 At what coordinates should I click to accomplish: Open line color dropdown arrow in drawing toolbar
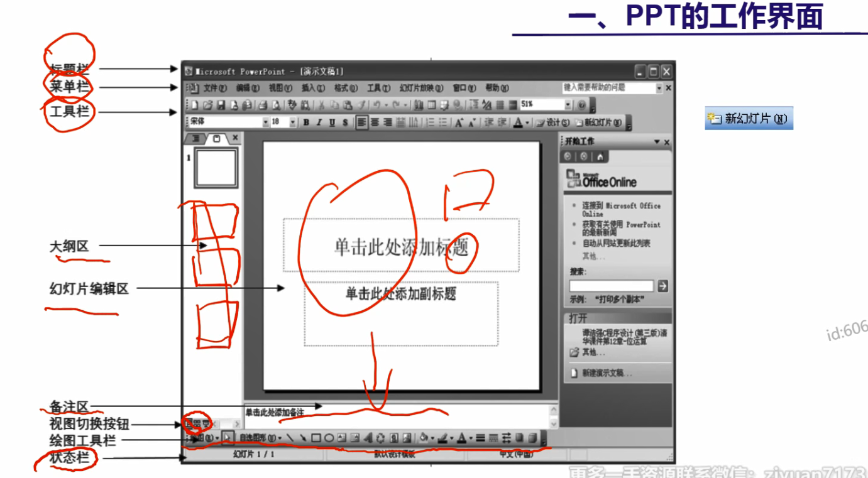(452, 438)
